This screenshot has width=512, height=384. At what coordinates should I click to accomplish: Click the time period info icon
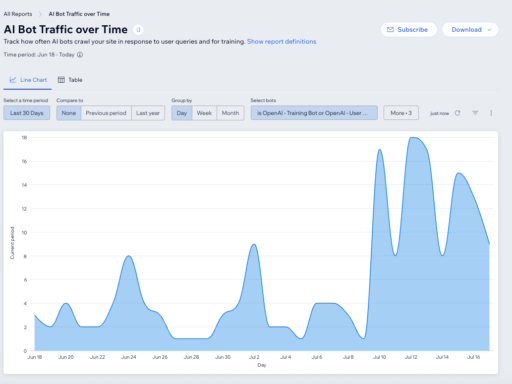pos(80,55)
